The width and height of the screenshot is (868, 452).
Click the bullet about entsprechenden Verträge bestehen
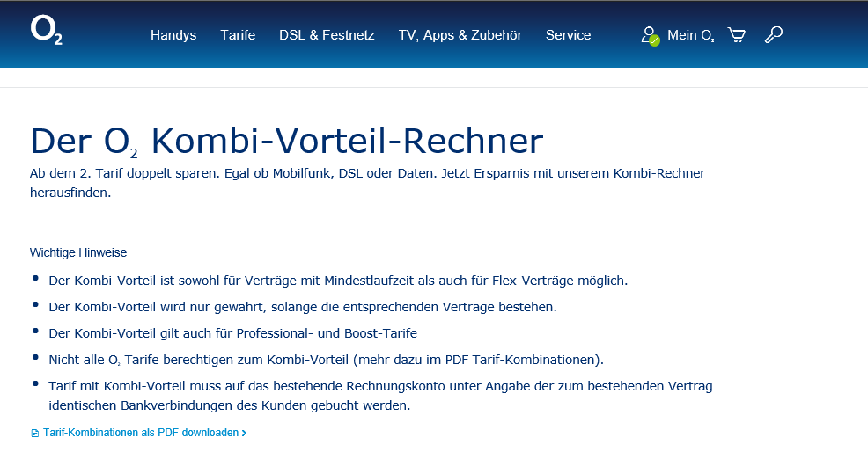coord(303,307)
